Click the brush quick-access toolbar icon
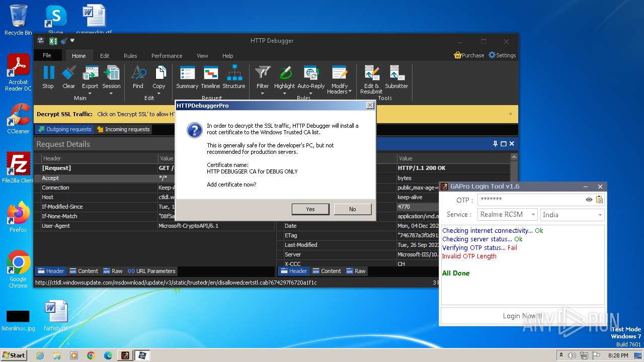Image resolution: width=644 pixels, height=362 pixels. point(63,41)
